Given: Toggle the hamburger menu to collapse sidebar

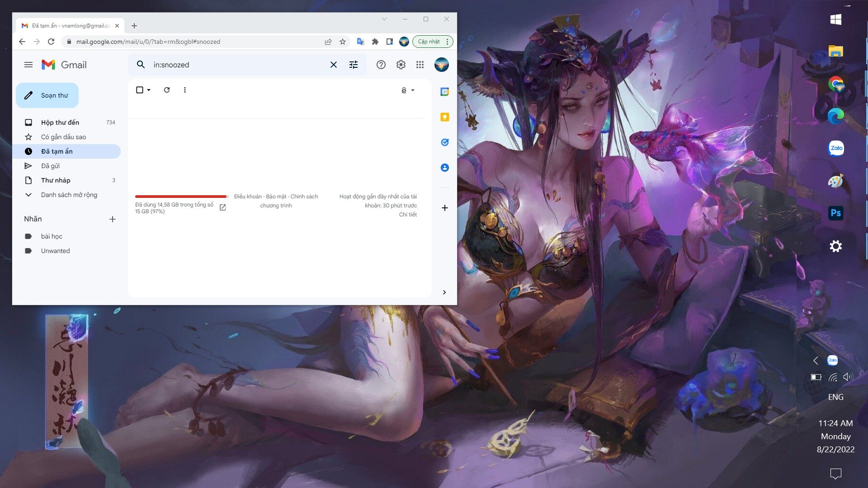Looking at the screenshot, I should [28, 65].
